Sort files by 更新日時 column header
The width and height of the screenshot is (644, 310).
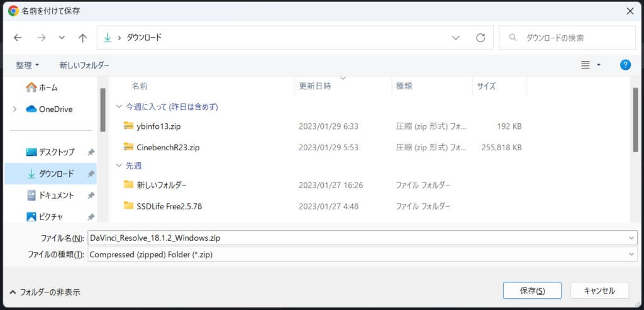click(314, 86)
